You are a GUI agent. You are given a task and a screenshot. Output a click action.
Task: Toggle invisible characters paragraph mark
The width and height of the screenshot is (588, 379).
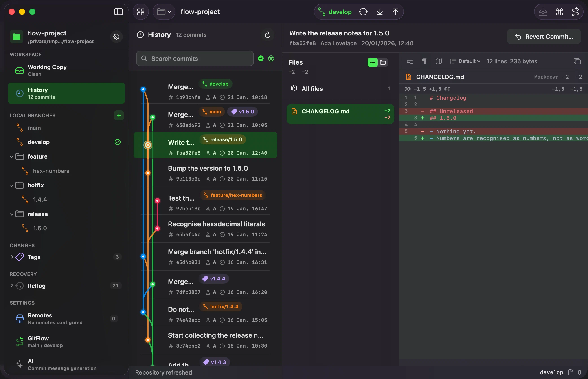(x=424, y=61)
